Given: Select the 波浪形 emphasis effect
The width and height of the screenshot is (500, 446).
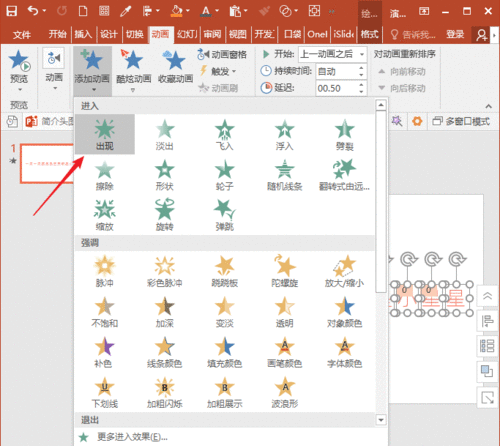Looking at the screenshot, I should point(285,392).
